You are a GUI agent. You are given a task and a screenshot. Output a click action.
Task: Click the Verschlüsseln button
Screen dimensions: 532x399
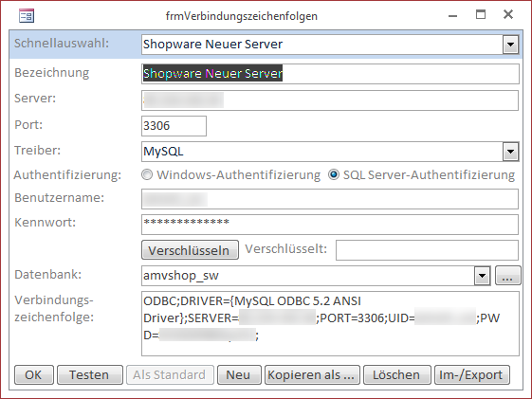(x=190, y=250)
